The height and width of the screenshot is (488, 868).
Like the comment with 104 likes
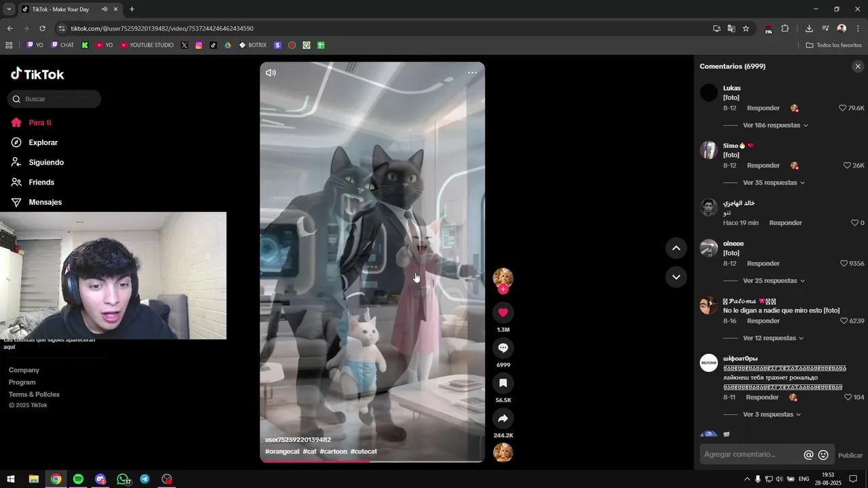pos(848,397)
